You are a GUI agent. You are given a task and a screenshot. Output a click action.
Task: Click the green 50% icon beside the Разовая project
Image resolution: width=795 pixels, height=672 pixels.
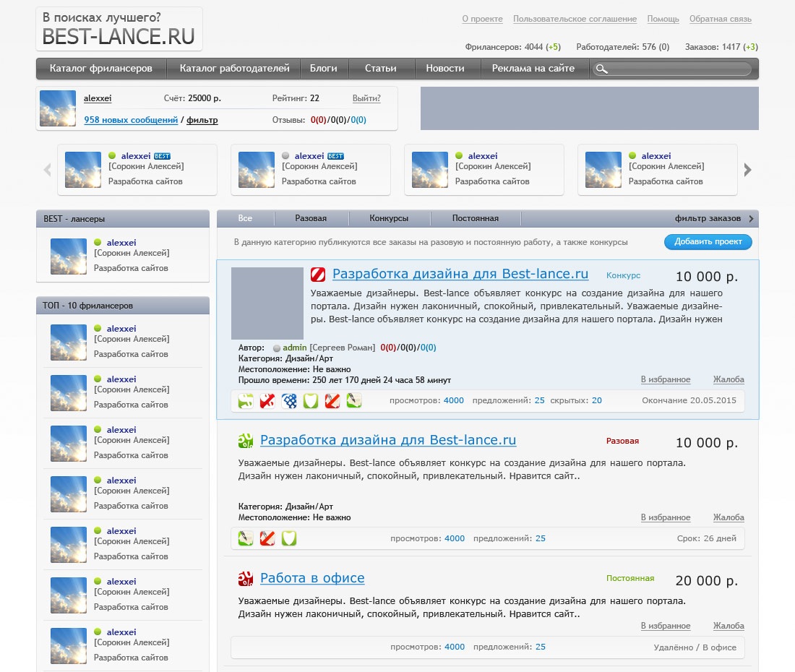[x=246, y=440]
